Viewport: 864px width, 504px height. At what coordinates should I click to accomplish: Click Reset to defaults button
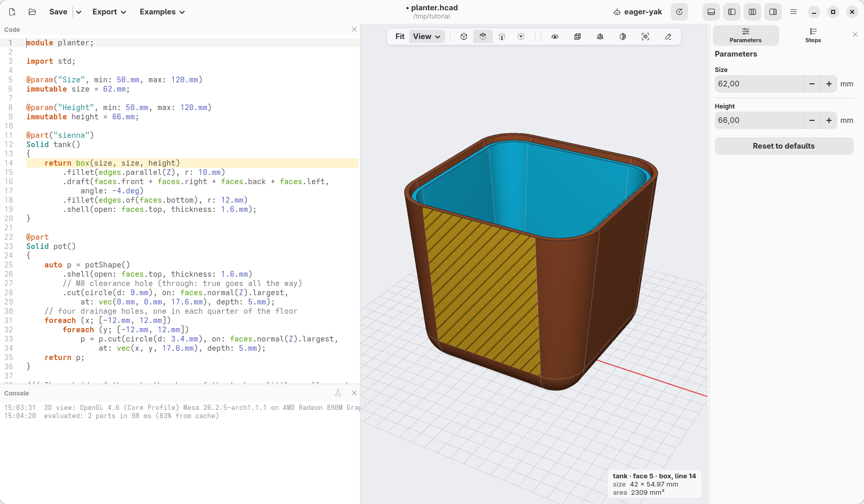784,146
